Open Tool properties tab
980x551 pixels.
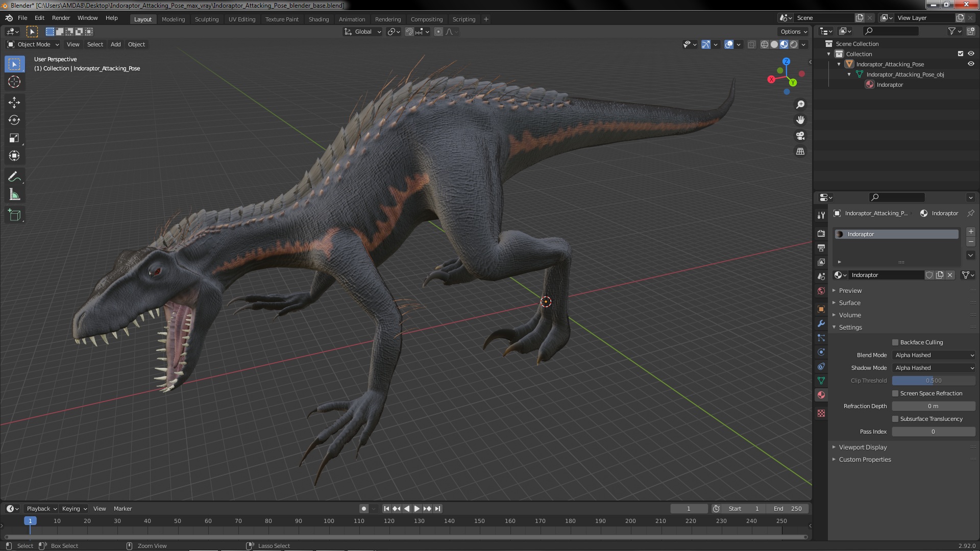point(821,215)
